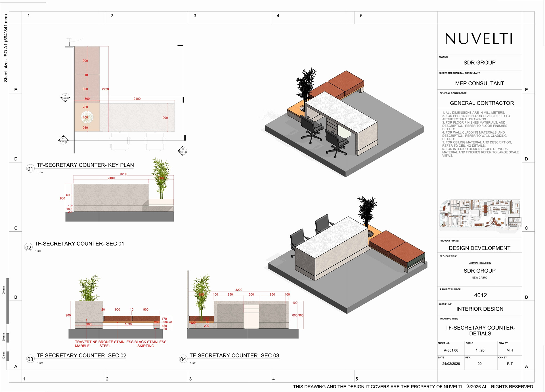Click project number 4012 field

click(480, 295)
